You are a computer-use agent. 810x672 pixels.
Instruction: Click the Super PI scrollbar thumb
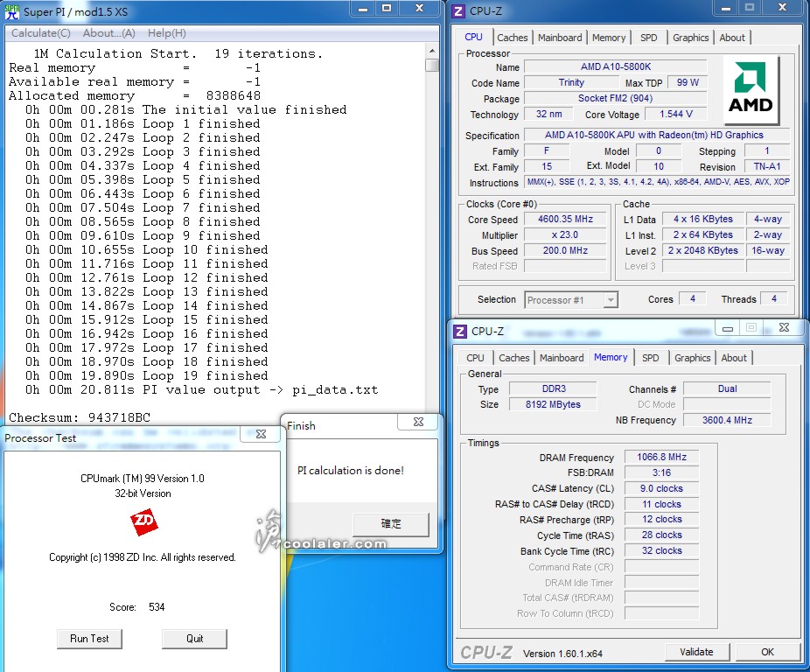(432, 65)
